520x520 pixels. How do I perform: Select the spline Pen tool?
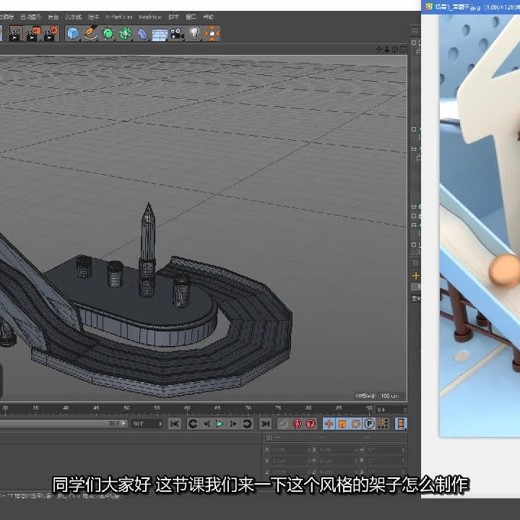tap(90, 33)
